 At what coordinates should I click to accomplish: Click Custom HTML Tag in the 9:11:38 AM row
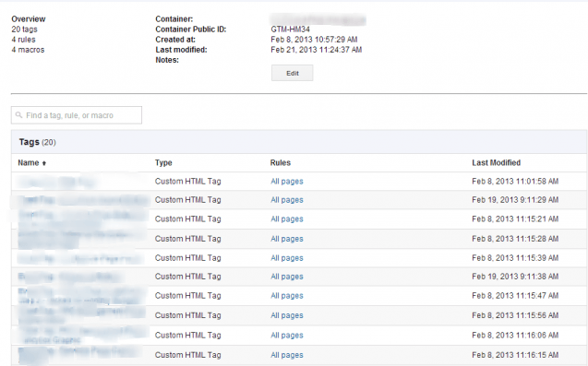(x=188, y=277)
